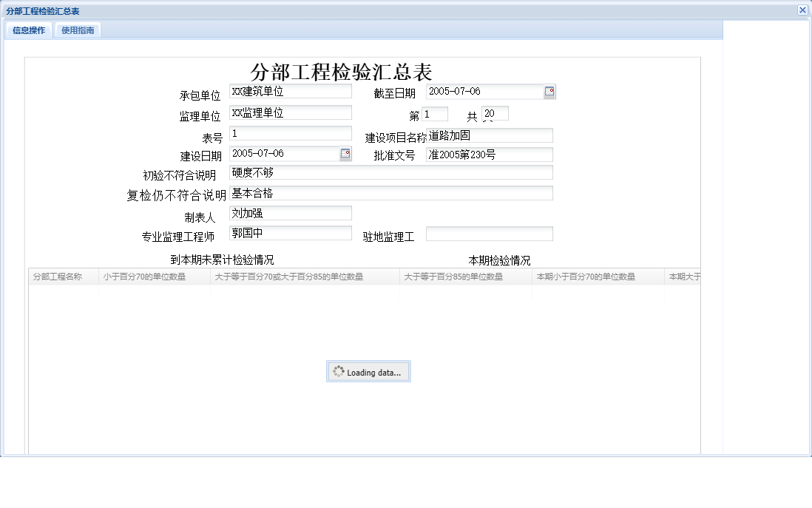This screenshot has width=812, height=508.
Task: Open the calendar picker beside 建设日期
Action: coord(345,154)
